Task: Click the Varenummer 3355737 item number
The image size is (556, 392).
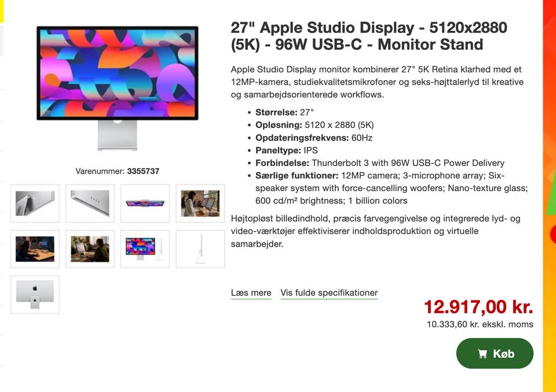Action: 118,171
